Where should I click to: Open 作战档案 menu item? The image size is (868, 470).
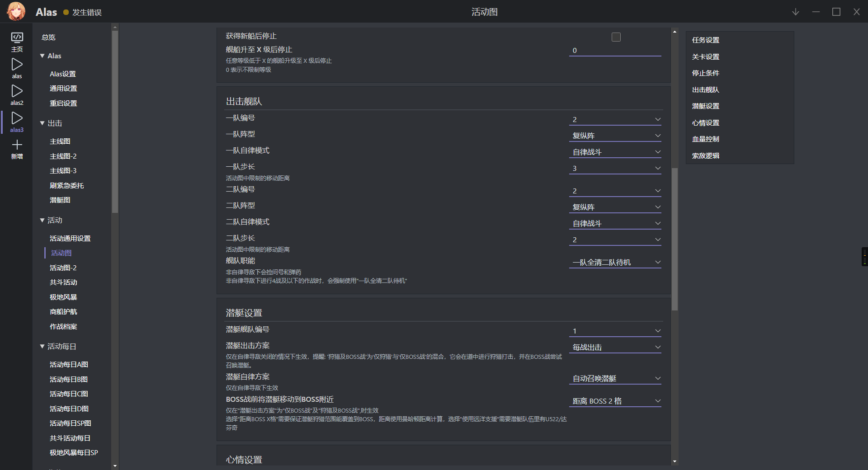(63, 326)
